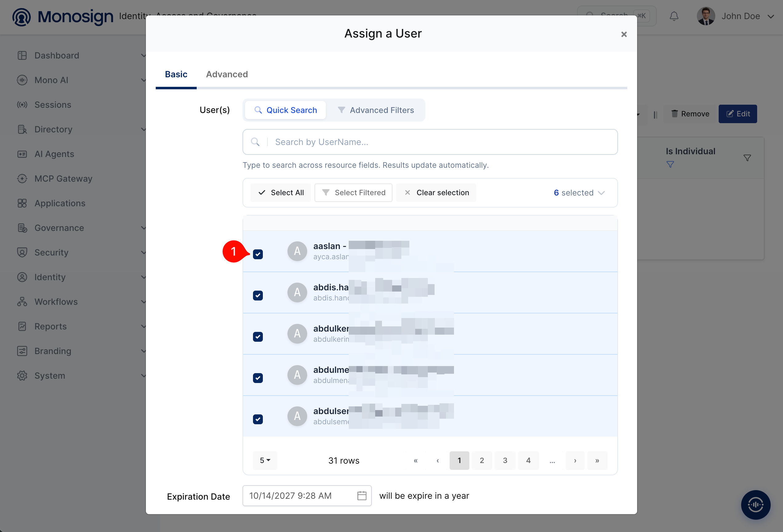Screen dimensions: 783x532
Task: Click the notification bell icon
Action: click(x=674, y=16)
